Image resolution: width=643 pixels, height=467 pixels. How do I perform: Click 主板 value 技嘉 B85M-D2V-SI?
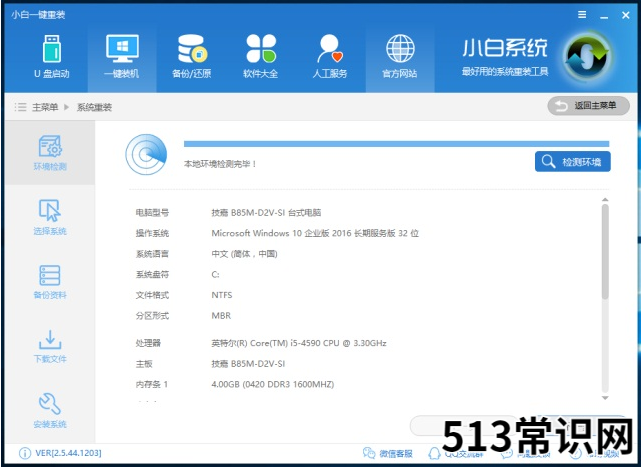point(248,364)
